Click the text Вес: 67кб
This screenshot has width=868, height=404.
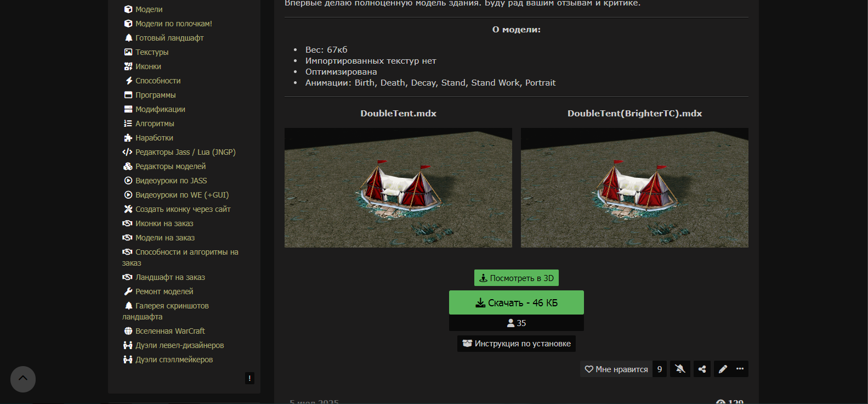pyautogui.click(x=326, y=49)
